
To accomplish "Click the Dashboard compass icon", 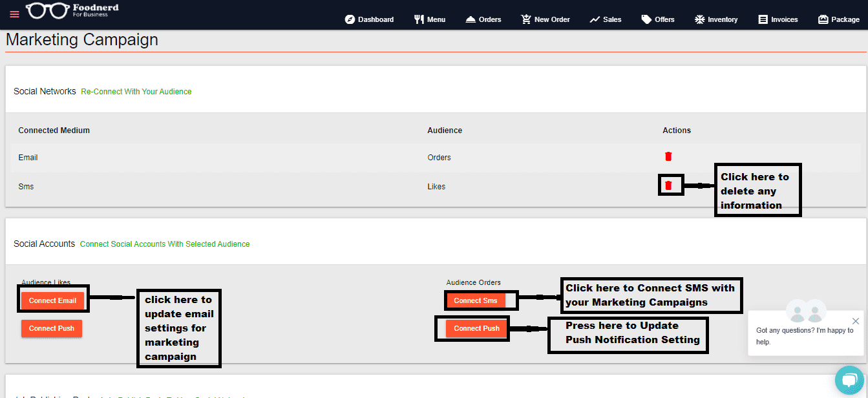I will [x=350, y=19].
